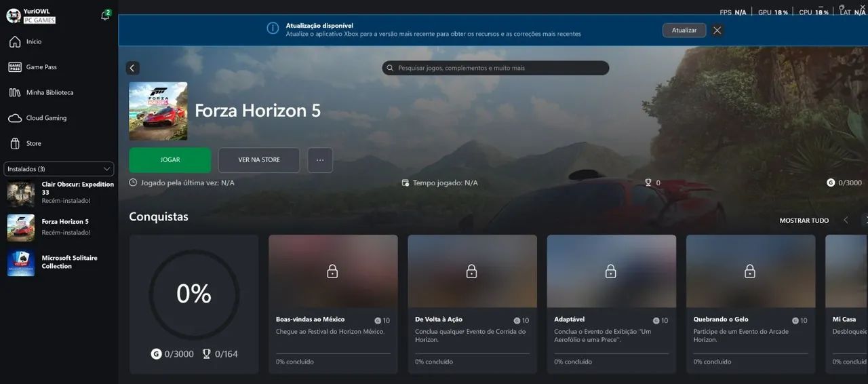Click the Atualizar update button
This screenshot has width=868, height=384.
(x=684, y=30)
